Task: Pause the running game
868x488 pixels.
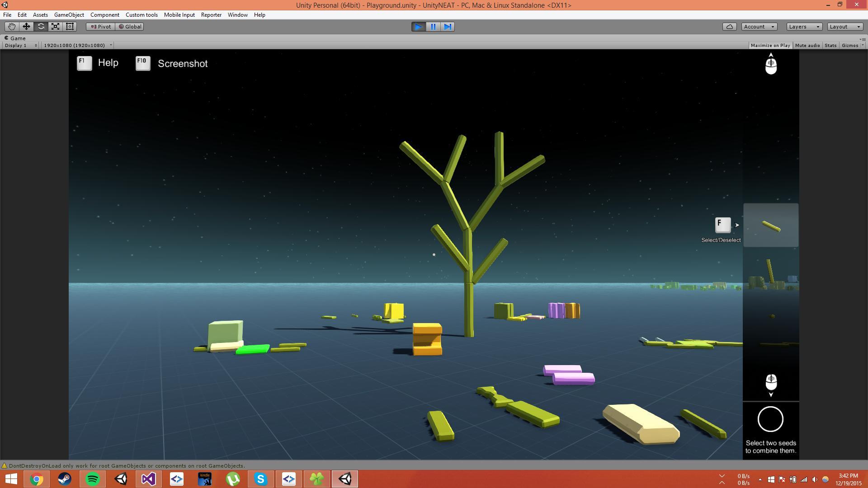Action: pos(433,27)
